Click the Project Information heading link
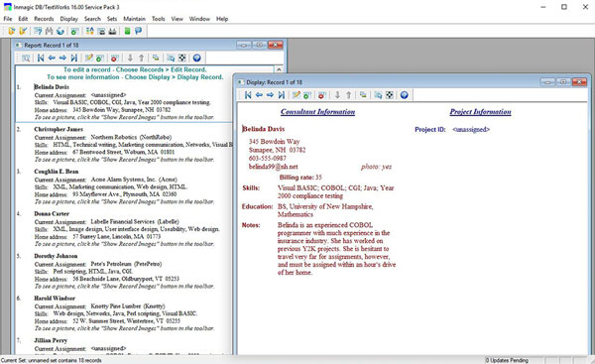Viewport: 595px width, 364px height. 480,112
